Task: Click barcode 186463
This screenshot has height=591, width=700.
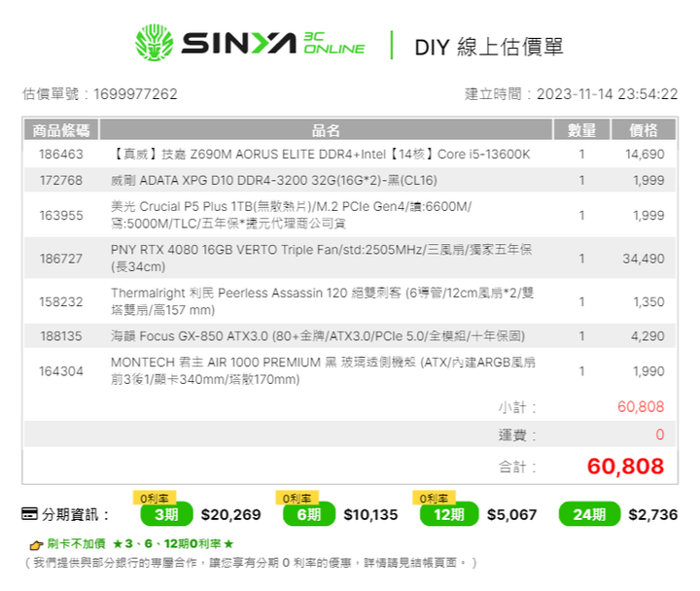Action: tap(61, 154)
